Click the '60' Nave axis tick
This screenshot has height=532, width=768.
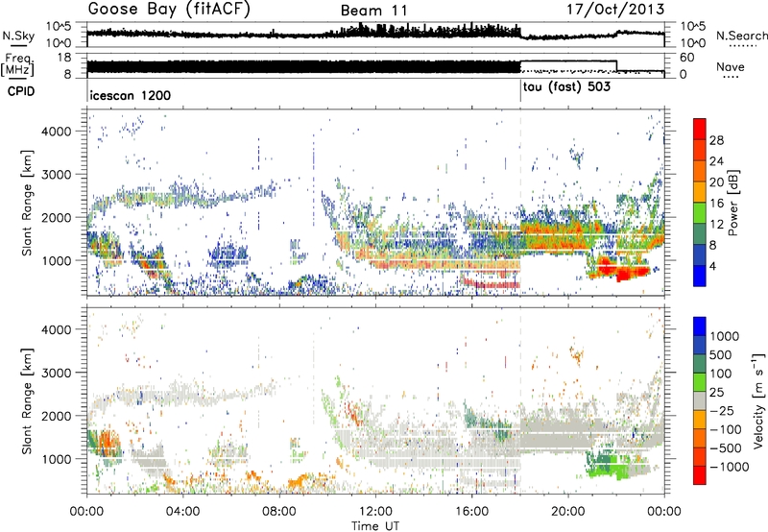687,58
